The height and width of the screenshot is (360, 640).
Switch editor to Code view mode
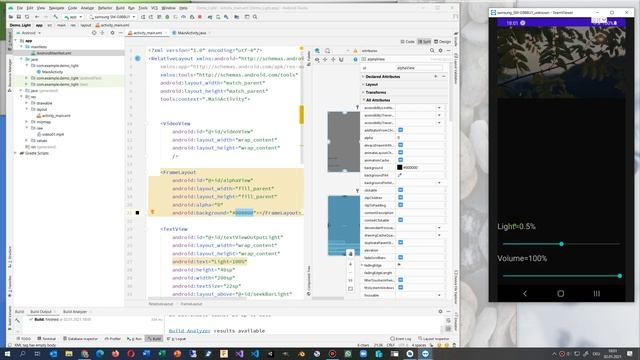tap(407, 42)
